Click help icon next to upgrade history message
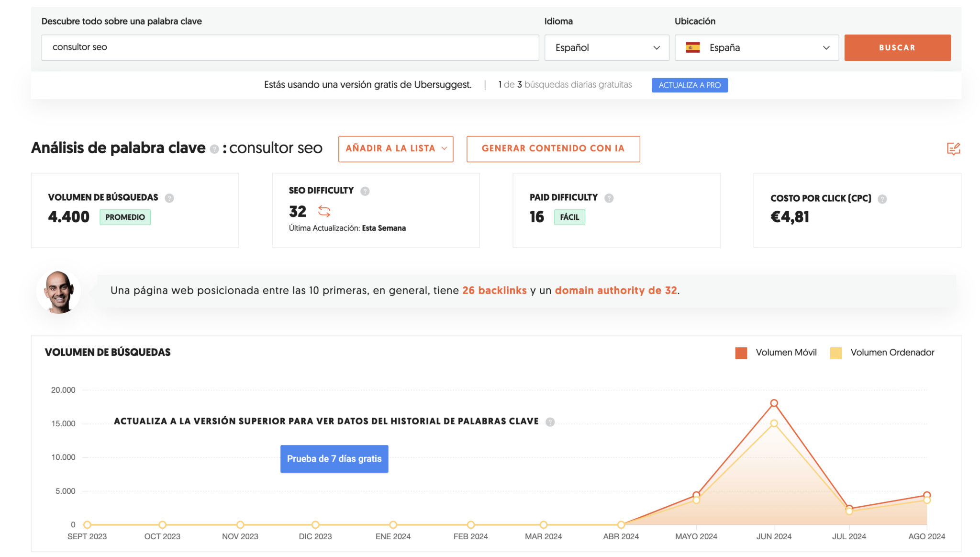 click(x=550, y=422)
